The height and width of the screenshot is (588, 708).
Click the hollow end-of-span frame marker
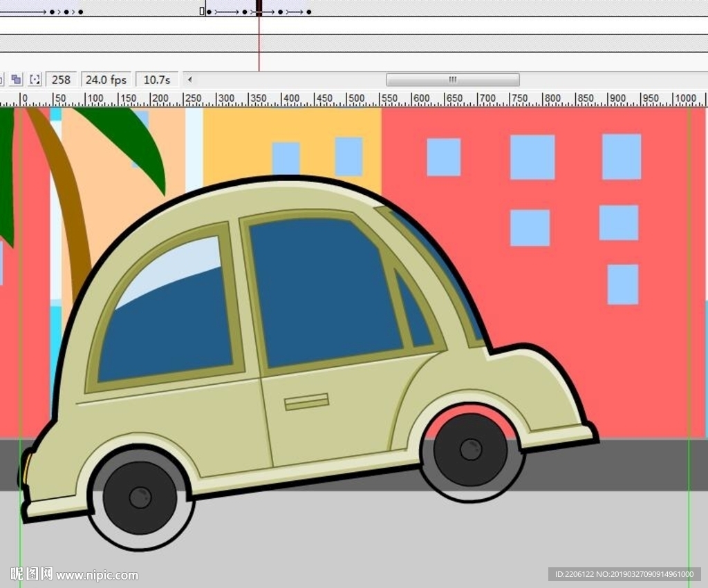pos(202,12)
